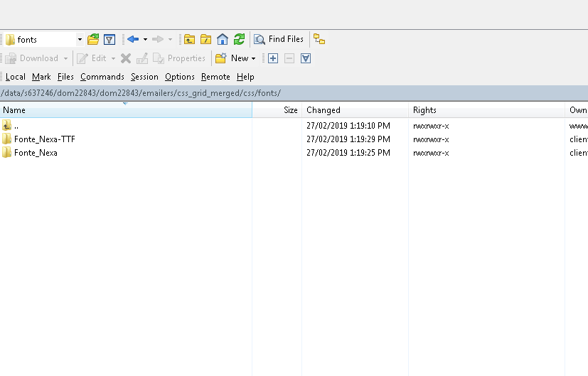Open the Help menu
The height and width of the screenshot is (376, 588).
click(245, 77)
